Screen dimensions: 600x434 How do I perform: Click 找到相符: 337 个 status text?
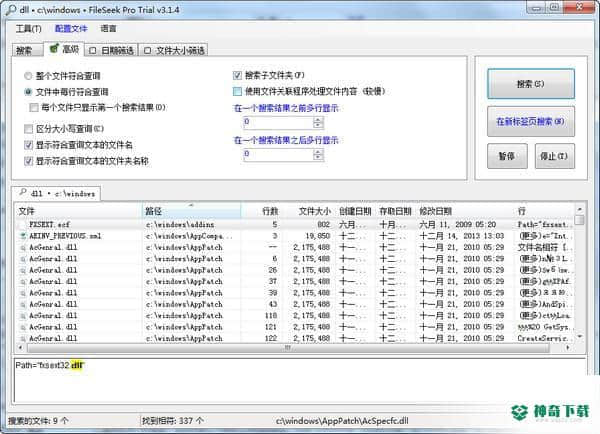(x=173, y=421)
